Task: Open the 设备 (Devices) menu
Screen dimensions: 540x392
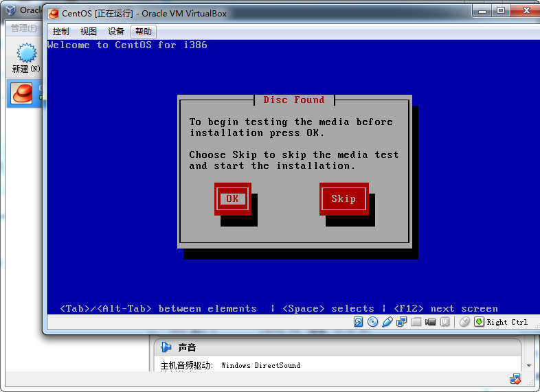Action: click(116, 32)
